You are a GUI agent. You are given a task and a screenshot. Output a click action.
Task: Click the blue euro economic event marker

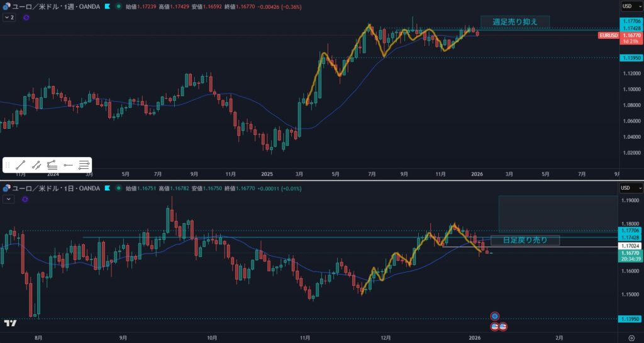tap(495, 316)
